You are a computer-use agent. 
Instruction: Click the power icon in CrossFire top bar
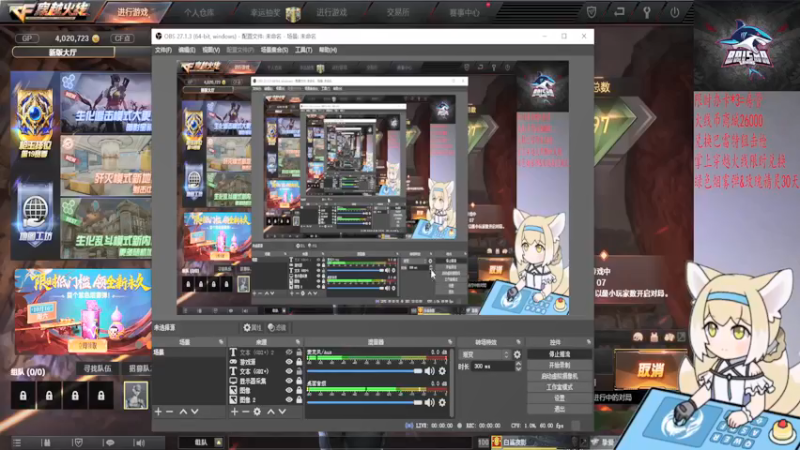674,12
